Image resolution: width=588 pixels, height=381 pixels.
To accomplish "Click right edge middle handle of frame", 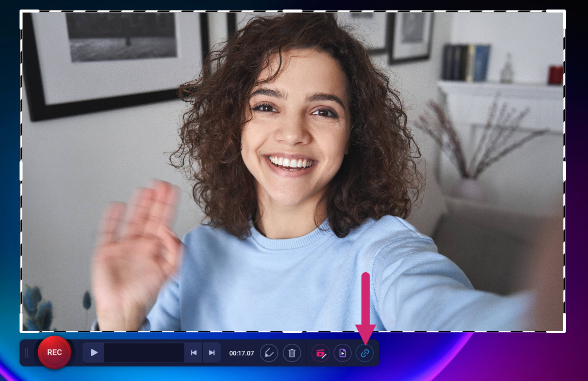I will pyautogui.click(x=564, y=171).
